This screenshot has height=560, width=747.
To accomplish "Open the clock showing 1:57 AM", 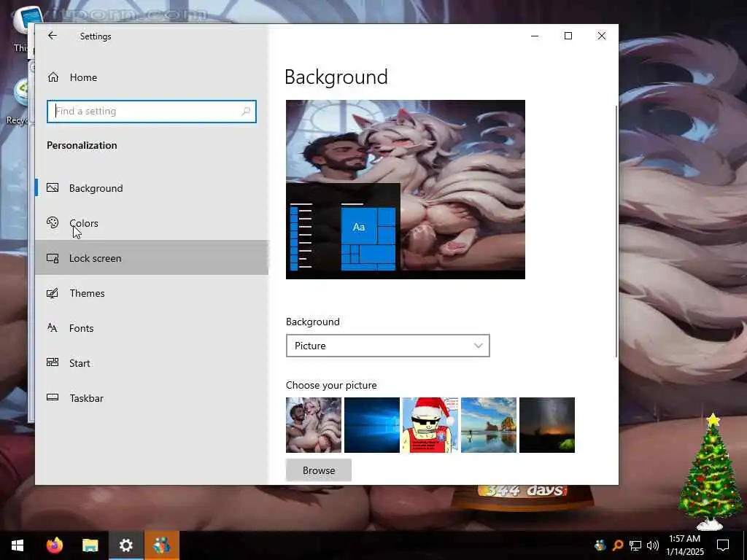I will 685,545.
